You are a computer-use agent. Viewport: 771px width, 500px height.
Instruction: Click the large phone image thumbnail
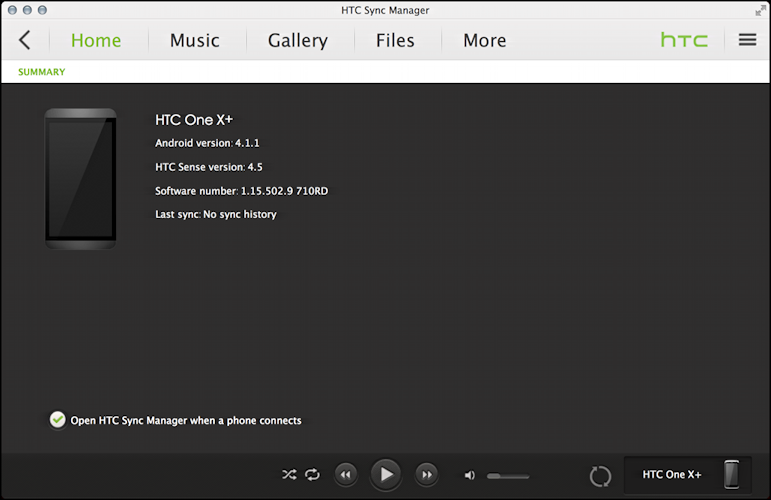pyautogui.click(x=80, y=178)
